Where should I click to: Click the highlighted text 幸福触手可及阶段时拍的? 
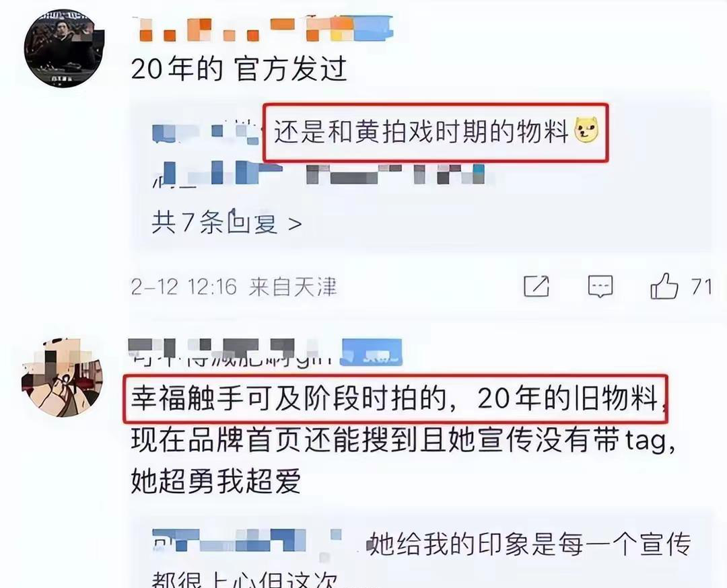coord(288,398)
